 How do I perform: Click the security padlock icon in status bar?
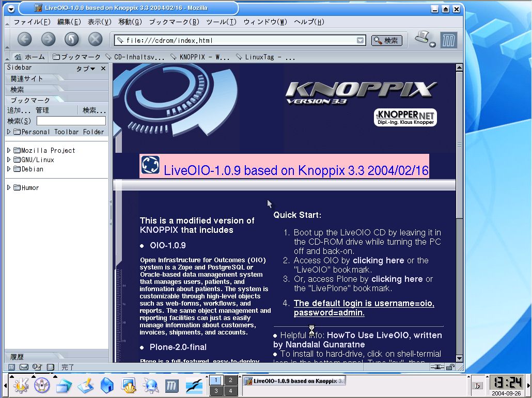coord(450,367)
